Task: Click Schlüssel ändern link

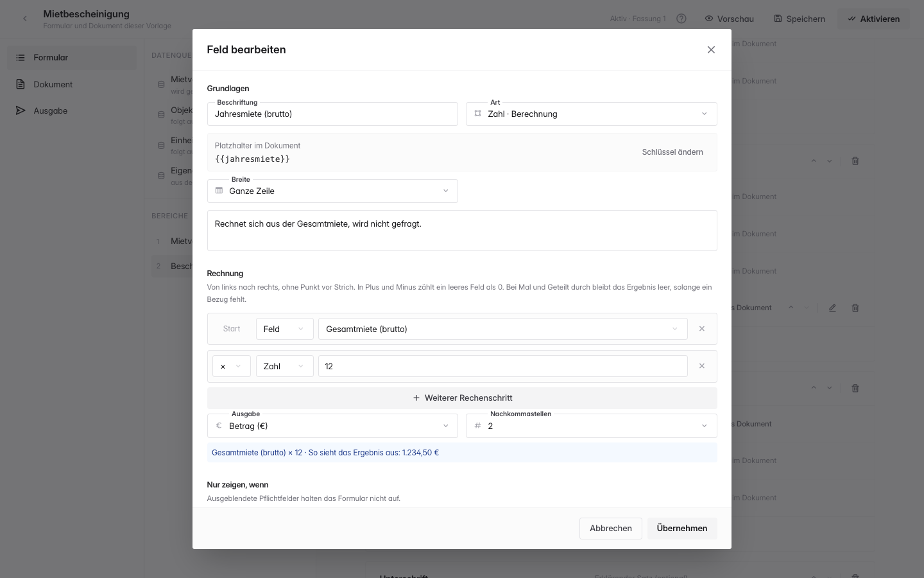Action: pos(672,152)
